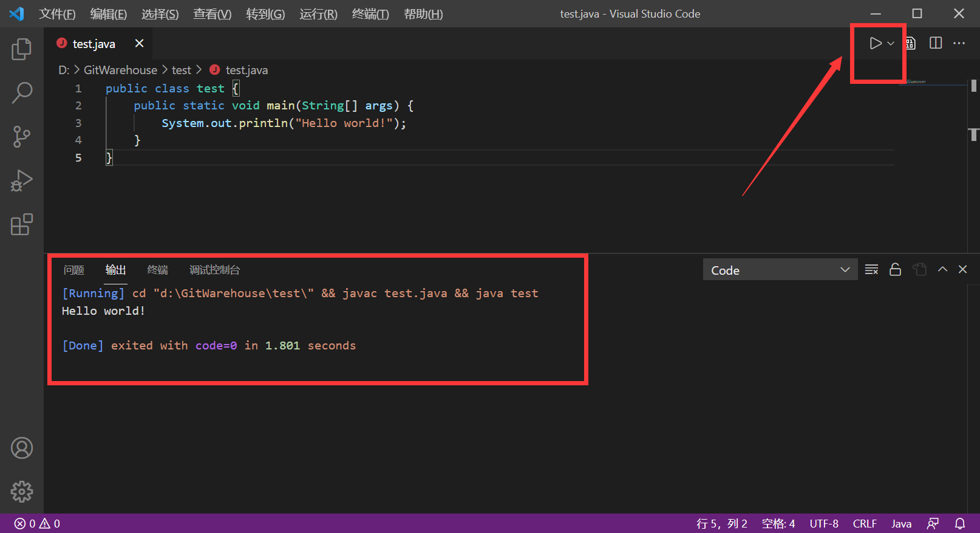
Task: Change indentation via 空格: 4
Action: point(778,523)
